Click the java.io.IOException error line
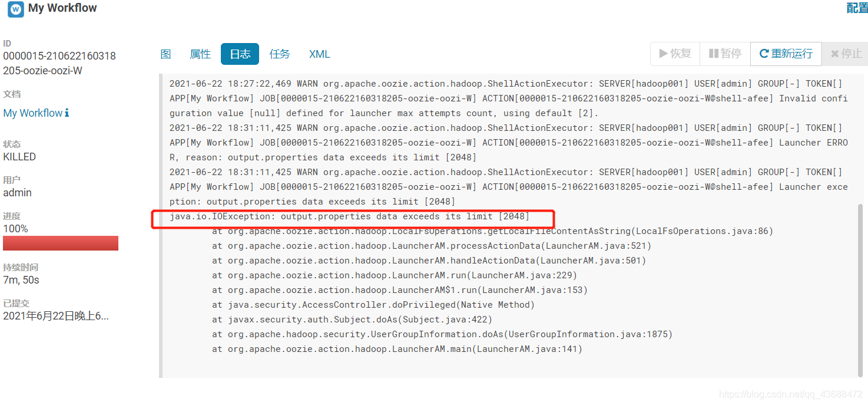This screenshot has width=868, height=405. tap(350, 216)
